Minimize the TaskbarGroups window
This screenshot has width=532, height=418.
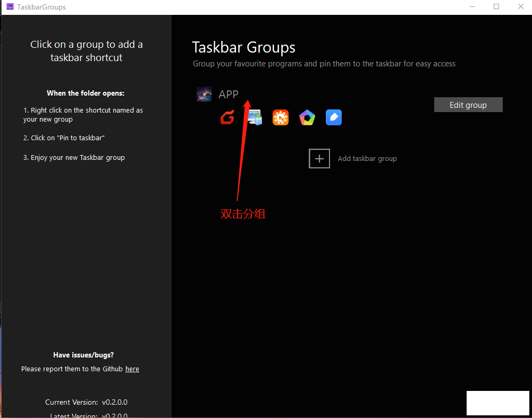472,7
